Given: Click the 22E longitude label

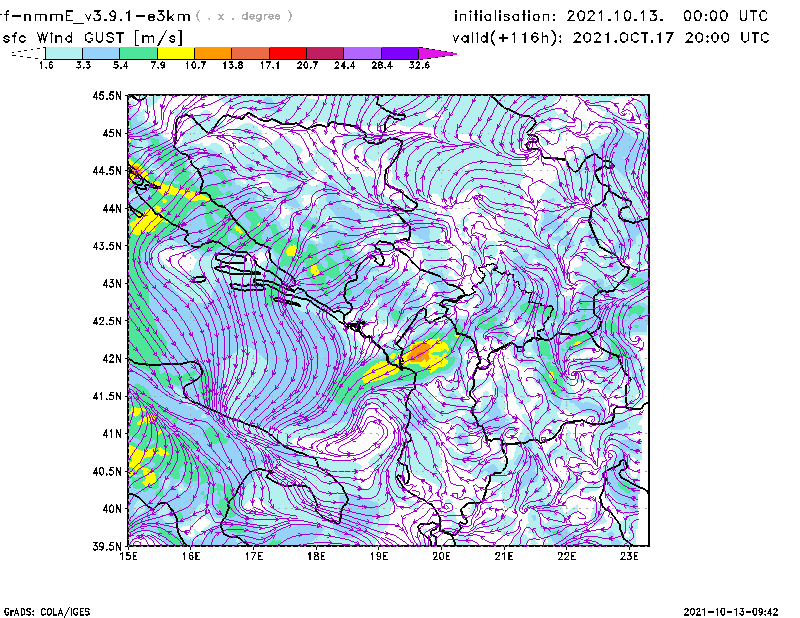Looking at the screenshot, I should (x=566, y=556).
